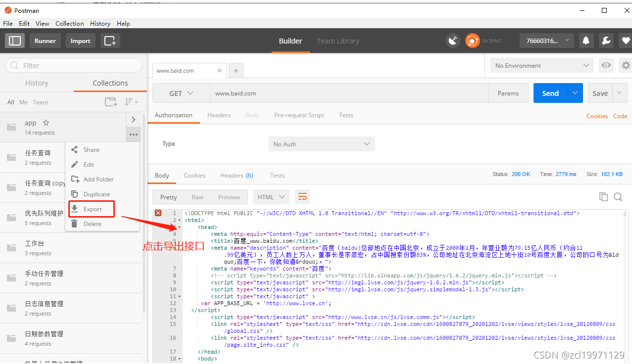Open Pre-request Script tab
Screen dimensions: 632x364
[x=299, y=115]
